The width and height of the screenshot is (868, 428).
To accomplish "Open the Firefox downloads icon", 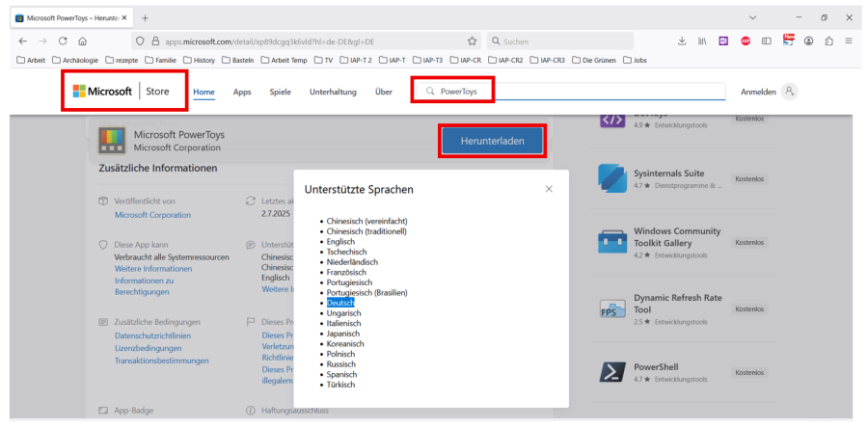I will coord(682,40).
